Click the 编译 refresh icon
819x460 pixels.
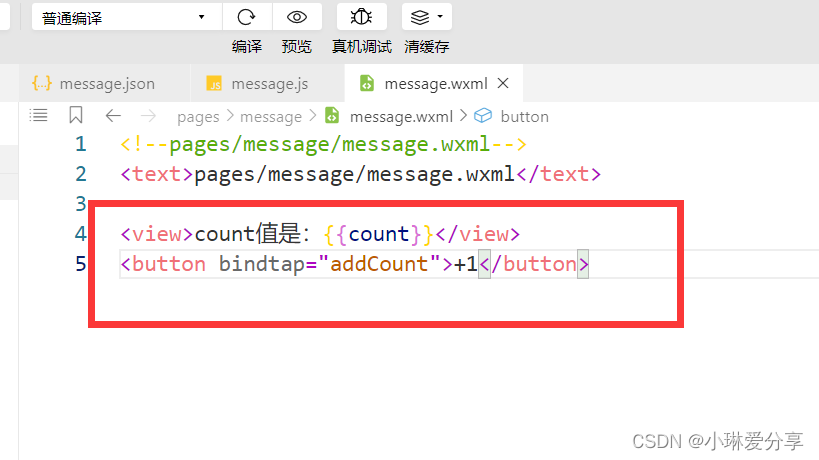[247, 17]
